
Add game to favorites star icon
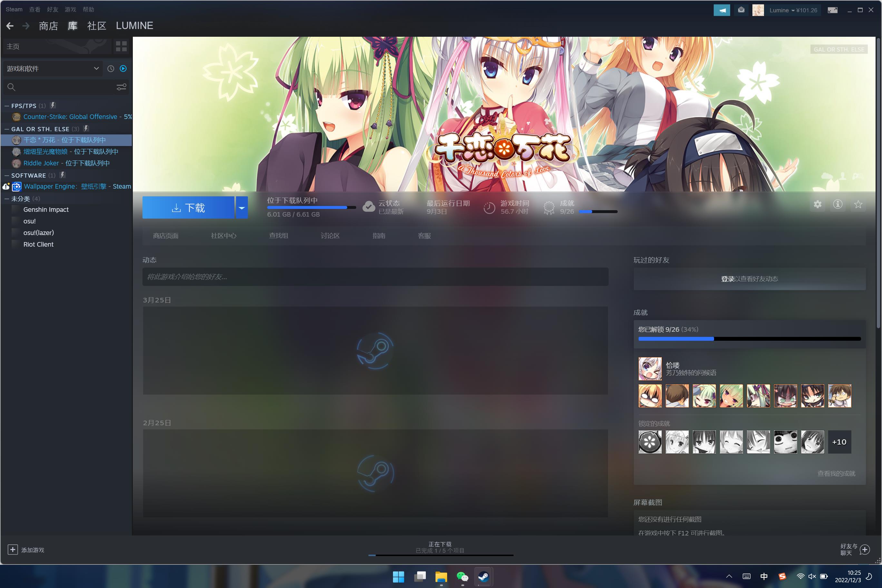(858, 204)
